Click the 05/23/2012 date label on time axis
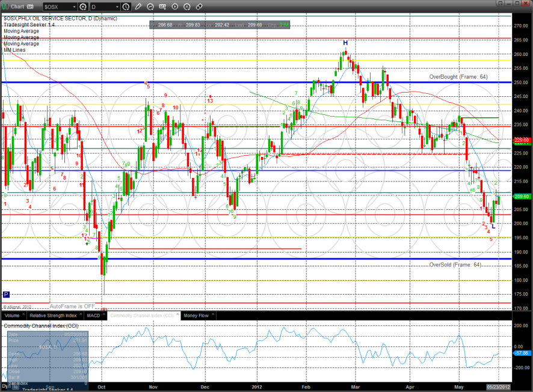This screenshot has width=533, height=392. [498, 386]
